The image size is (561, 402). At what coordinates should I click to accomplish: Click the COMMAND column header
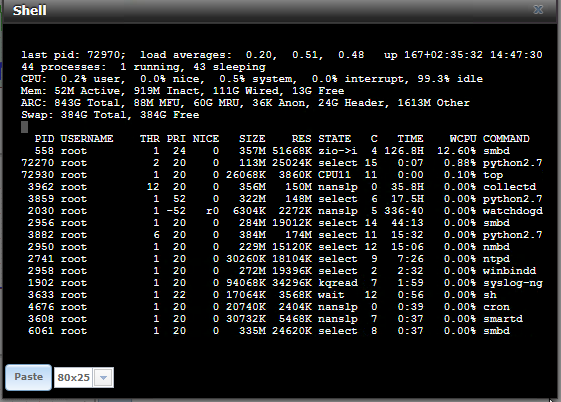point(506,139)
